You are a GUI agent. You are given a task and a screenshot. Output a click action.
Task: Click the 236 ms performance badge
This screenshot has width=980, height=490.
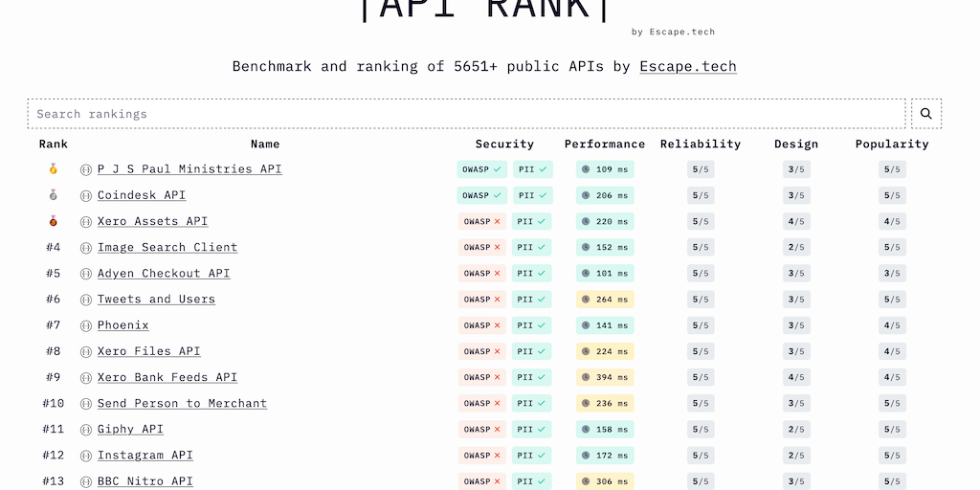point(605,404)
